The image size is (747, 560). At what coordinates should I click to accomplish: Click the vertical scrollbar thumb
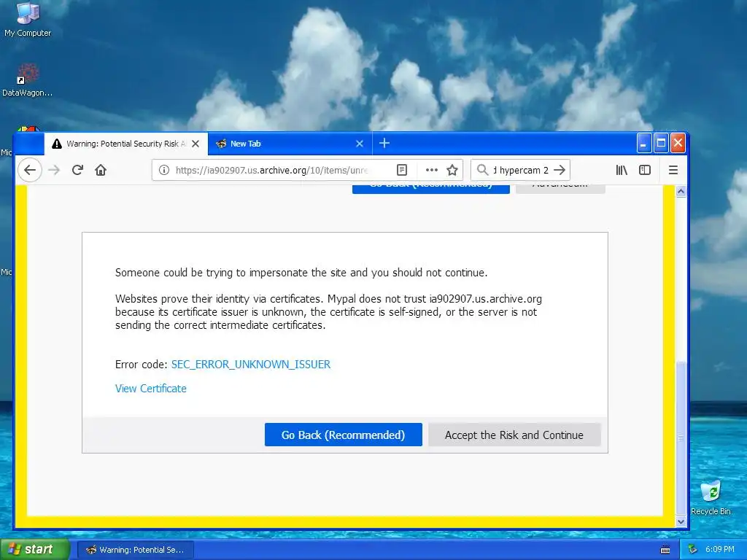681,437
